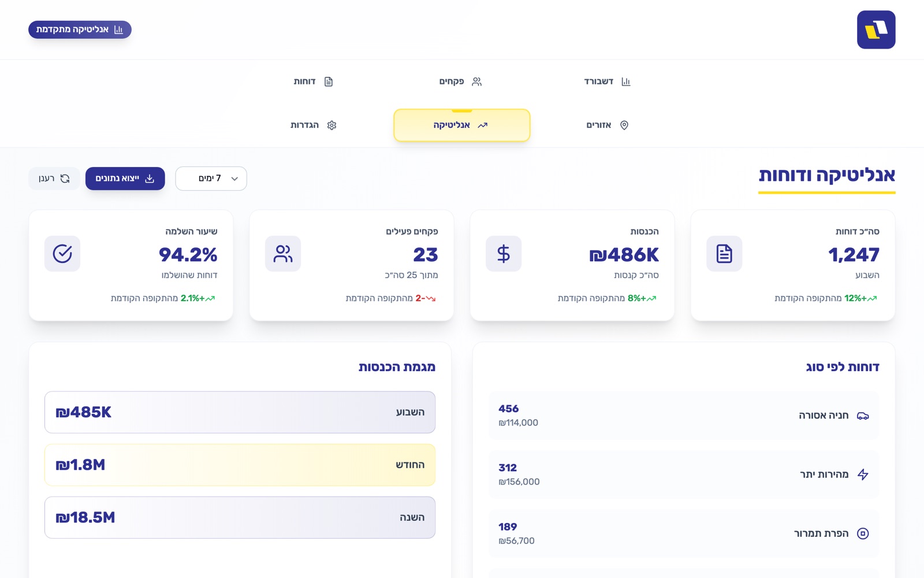Viewport: 924px width, 578px height.
Task: Click the 456 count for חניה אסורה
Action: coord(509,409)
